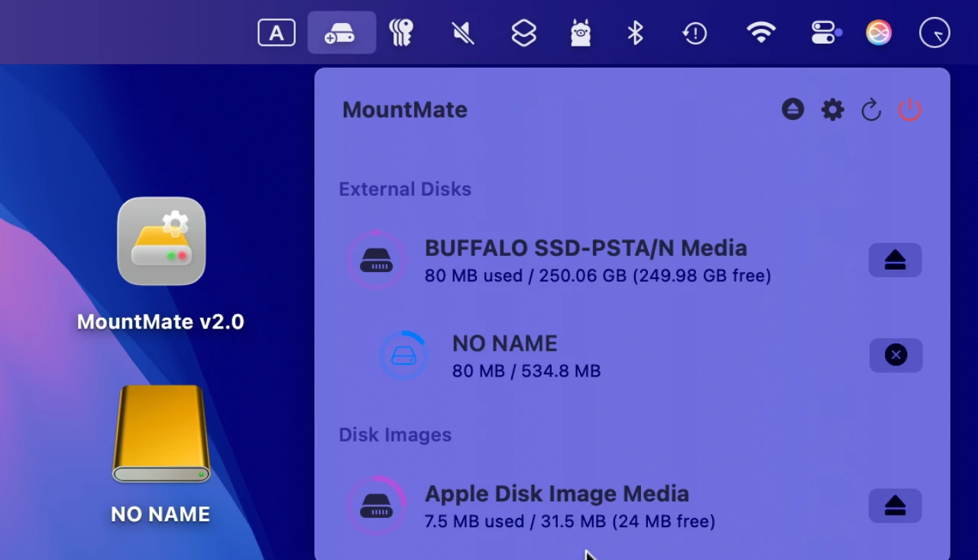Refresh the disk list

coord(871,109)
